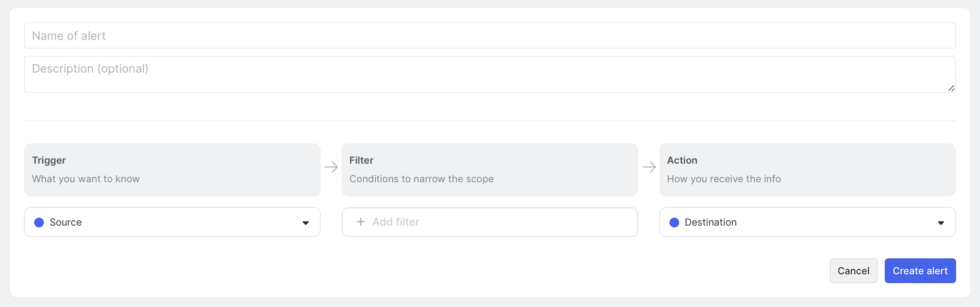Click the arrow between Trigger and Filter

click(x=331, y=167)
